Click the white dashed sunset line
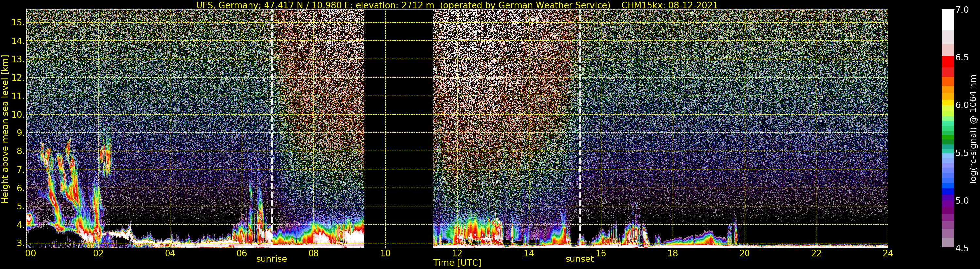Screen dimensions: 980x269 (580, 121)
